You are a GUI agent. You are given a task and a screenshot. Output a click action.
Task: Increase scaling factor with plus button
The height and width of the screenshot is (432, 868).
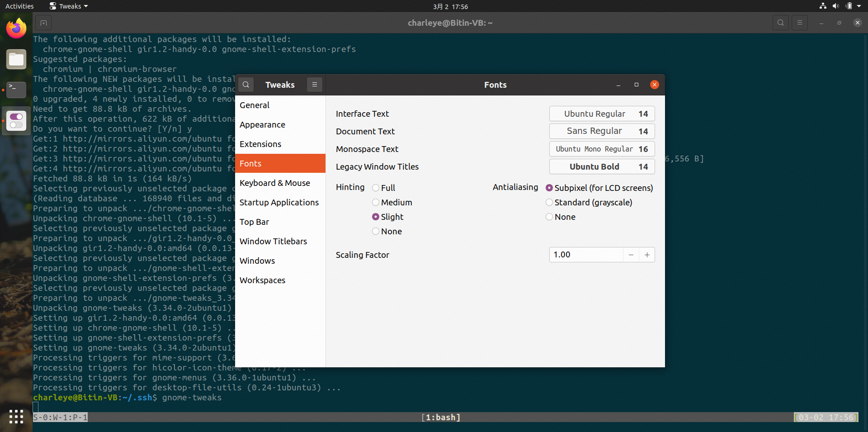click(x=647, y=255)
